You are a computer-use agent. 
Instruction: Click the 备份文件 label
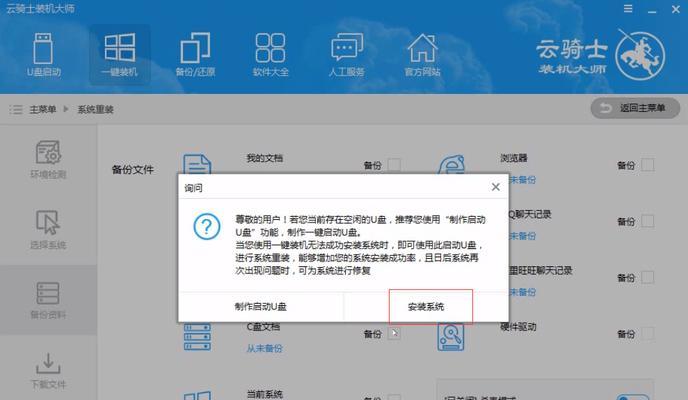133,170
